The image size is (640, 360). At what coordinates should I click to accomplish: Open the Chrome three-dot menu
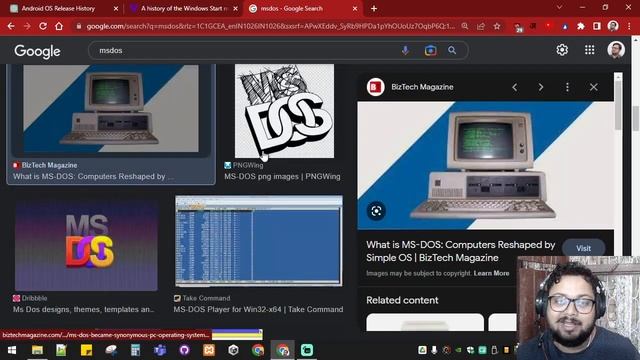pos(629,26)
